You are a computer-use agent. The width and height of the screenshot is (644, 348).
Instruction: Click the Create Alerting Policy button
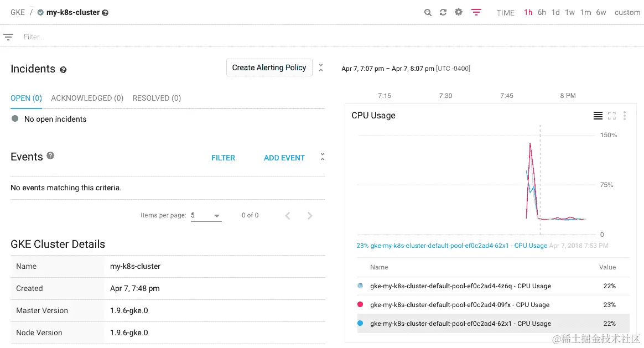tap(269, 68)
